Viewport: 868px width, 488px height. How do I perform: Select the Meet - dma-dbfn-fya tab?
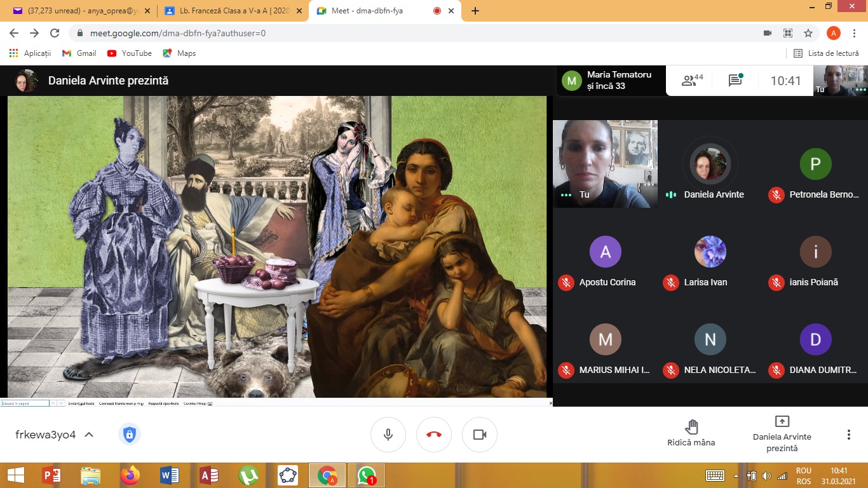click(384, 11)
